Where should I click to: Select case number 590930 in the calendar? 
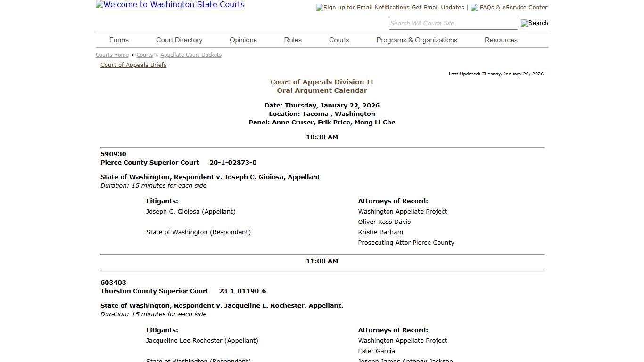[x=113, y=154]
